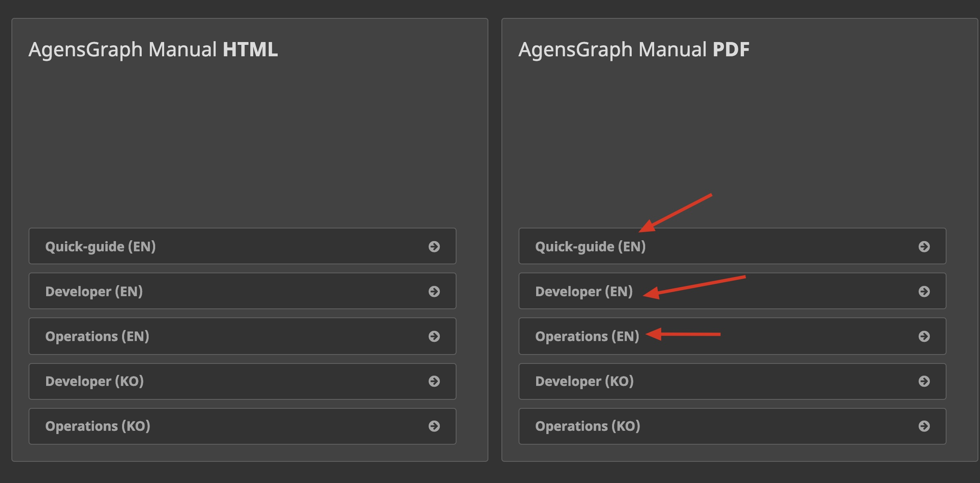Click arrow icon on PDF Developer (EN)
The height and width of the screenshot is (483, 980).
(x=924, y=291)
